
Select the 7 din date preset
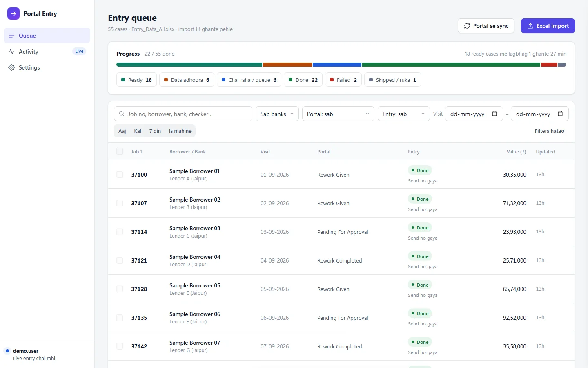155,131
